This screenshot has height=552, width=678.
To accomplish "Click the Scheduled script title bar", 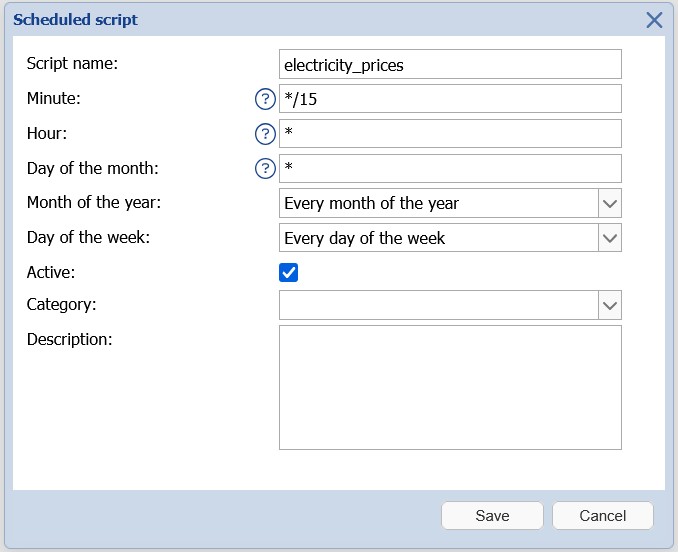I will click(x=300, y=20).
